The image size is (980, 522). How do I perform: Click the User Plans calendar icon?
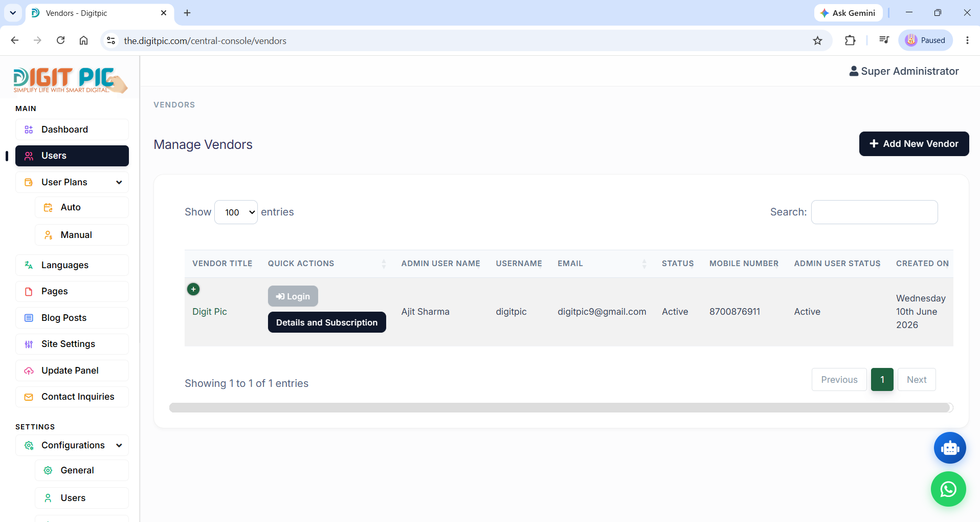[x=29, y=182]
